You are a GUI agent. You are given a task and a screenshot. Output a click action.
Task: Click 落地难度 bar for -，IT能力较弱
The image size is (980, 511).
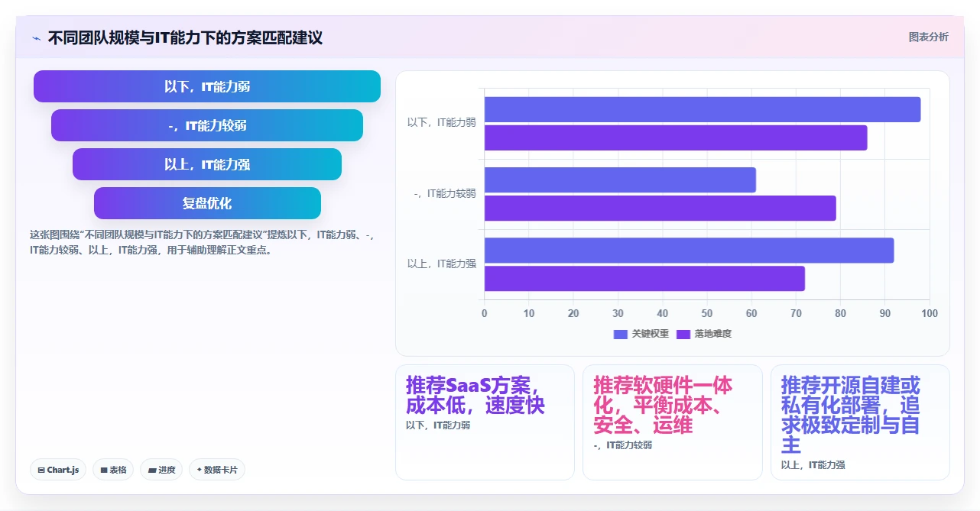660,208
